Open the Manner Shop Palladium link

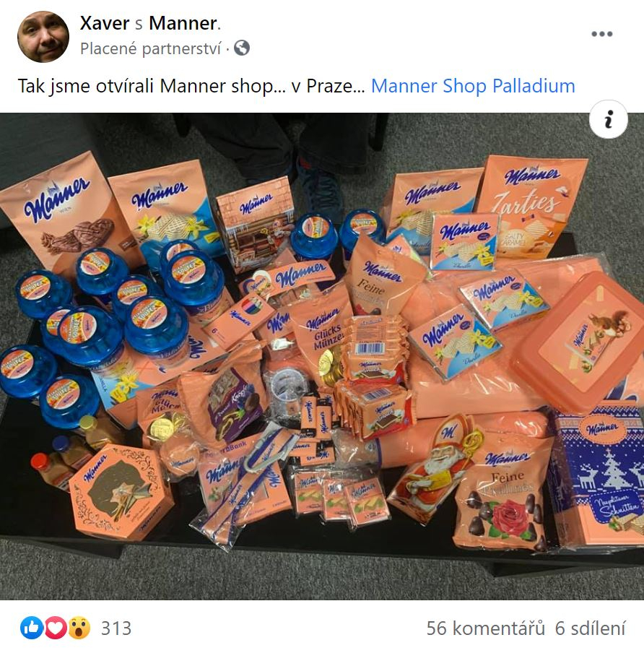(473, 86)
